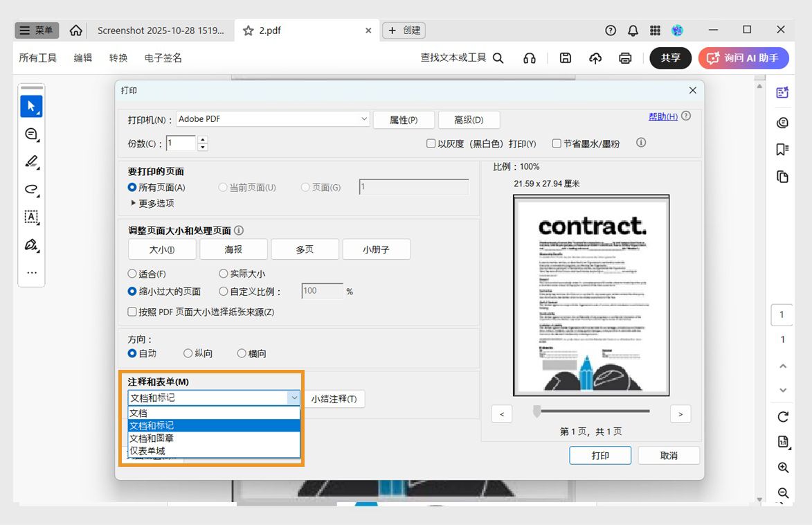Pick the highlighter tool in left toolbar
Image resolution: width=812 pixels, height=525 pixels.
[30, 161]
